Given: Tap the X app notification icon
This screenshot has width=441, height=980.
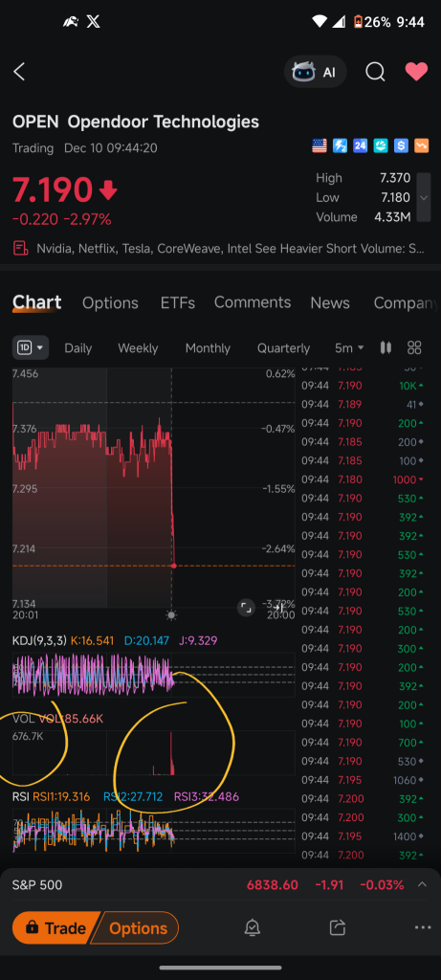Looking at the screenshot, I should click(93, 22).
